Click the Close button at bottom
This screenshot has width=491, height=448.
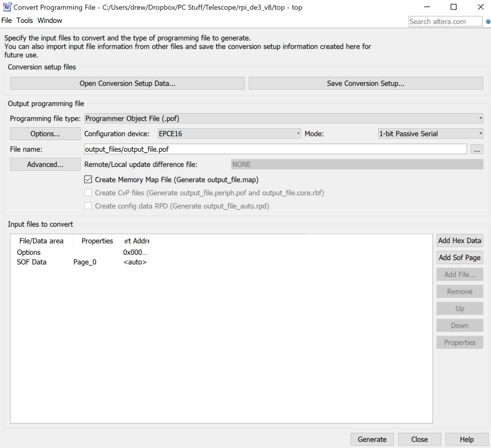click(419, 439)
